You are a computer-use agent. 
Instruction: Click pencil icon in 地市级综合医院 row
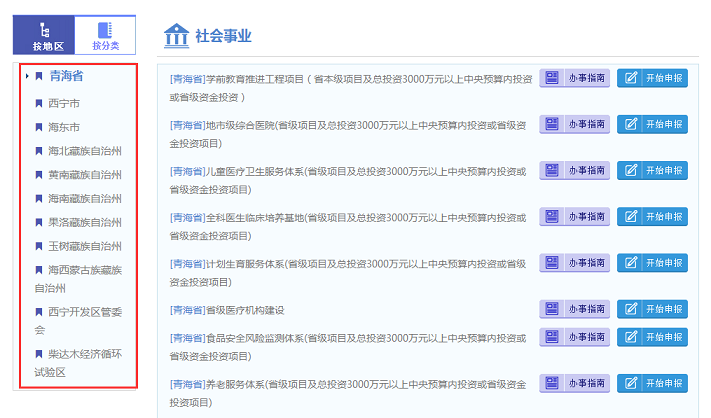click(x=631, y=124)
